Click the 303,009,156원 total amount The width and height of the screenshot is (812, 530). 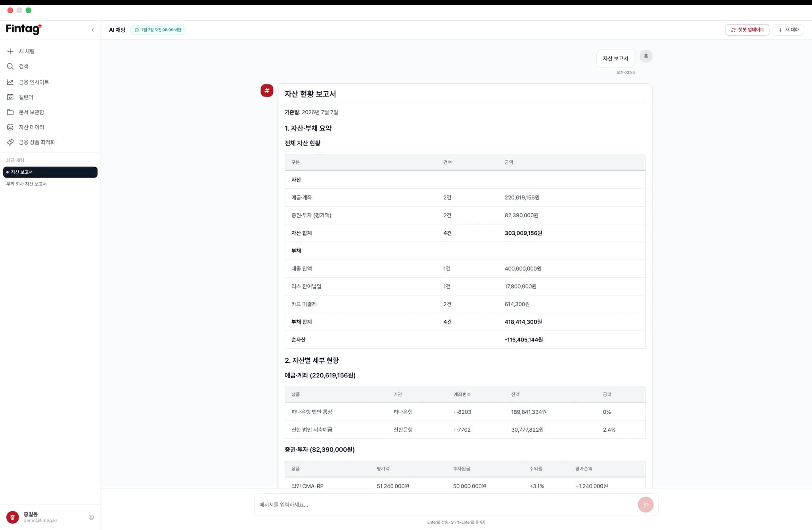coord(523,233)
